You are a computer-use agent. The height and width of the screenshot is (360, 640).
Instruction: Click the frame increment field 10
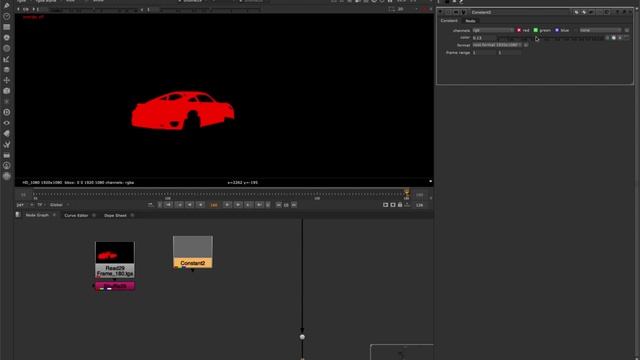click(x=286, y=205)
